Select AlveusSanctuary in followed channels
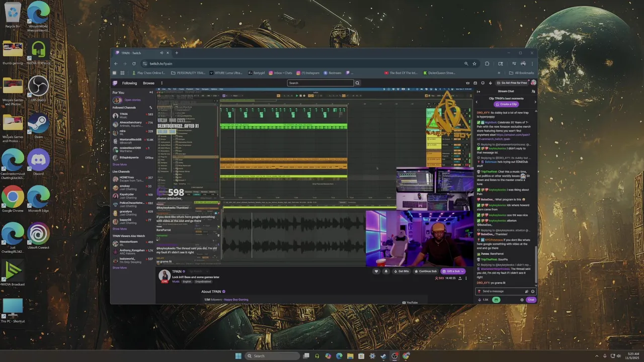 click(133, 123)
